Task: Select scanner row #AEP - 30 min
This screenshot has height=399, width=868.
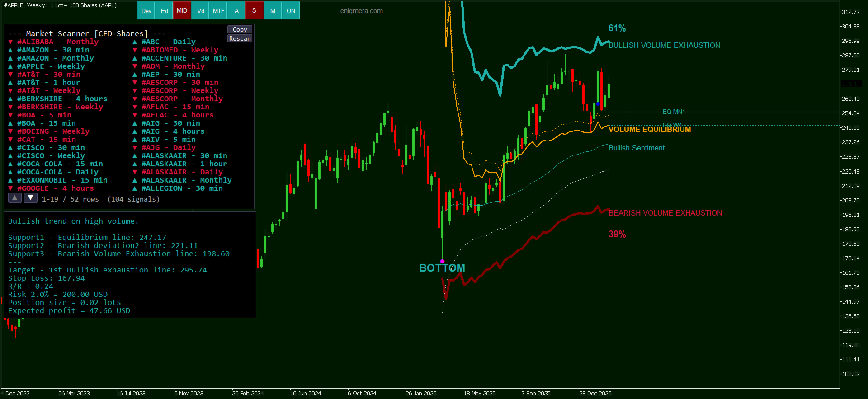Action: tap(166, 75)
